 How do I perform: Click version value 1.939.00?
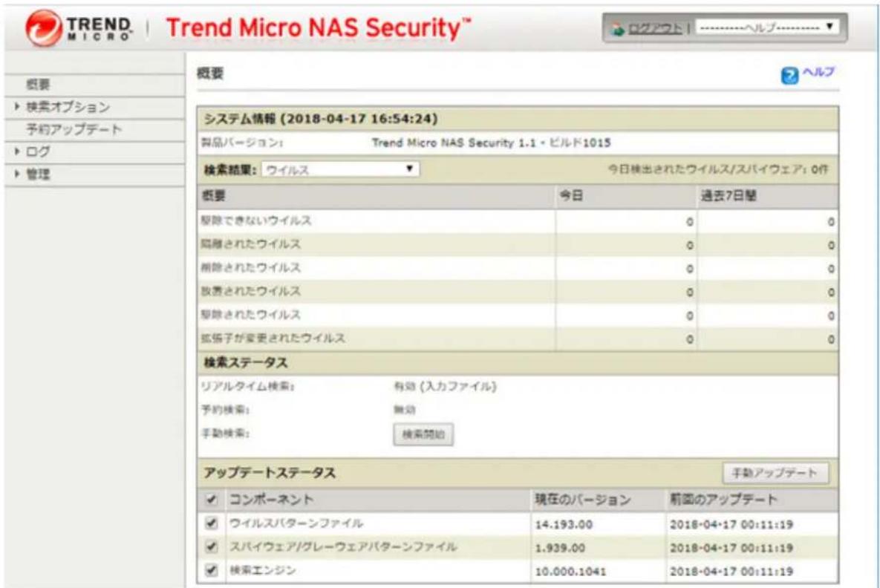click(x=559, y=548)
